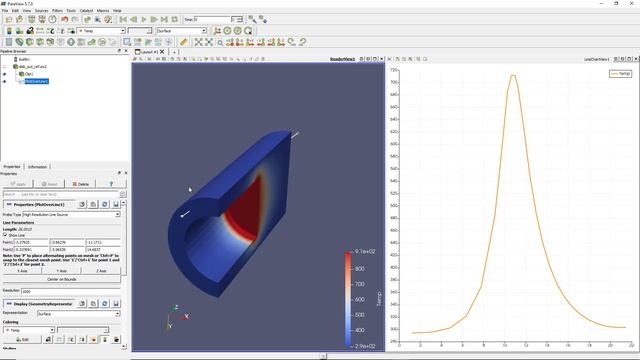
Task: Click the Glyph filter icon
Action: pyautogui.click(x=71, y=42)
